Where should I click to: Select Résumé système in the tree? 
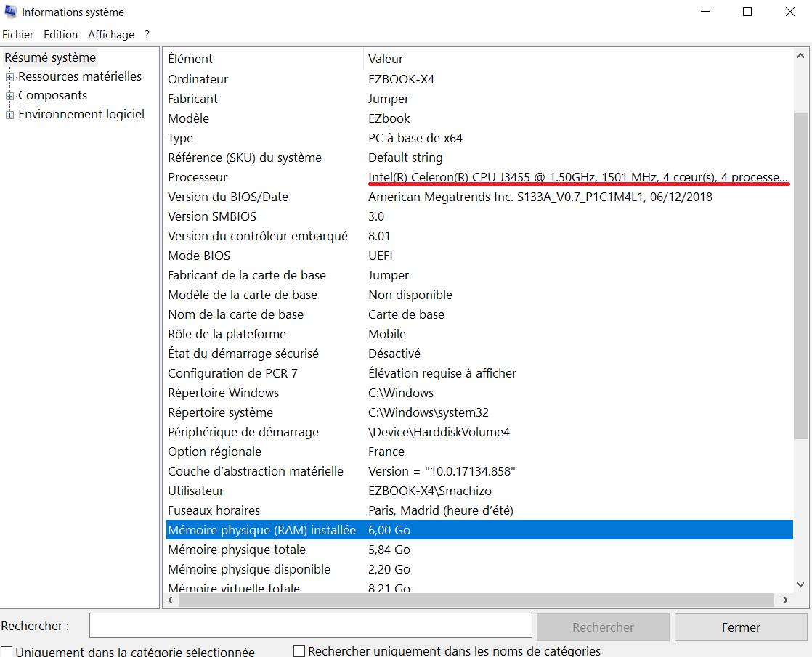(x=50, y=57)
